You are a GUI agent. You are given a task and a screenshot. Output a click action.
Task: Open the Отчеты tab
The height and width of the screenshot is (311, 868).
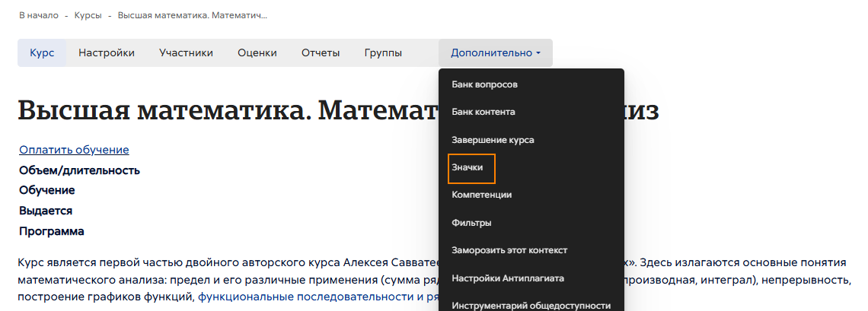(x=320, y=53)
